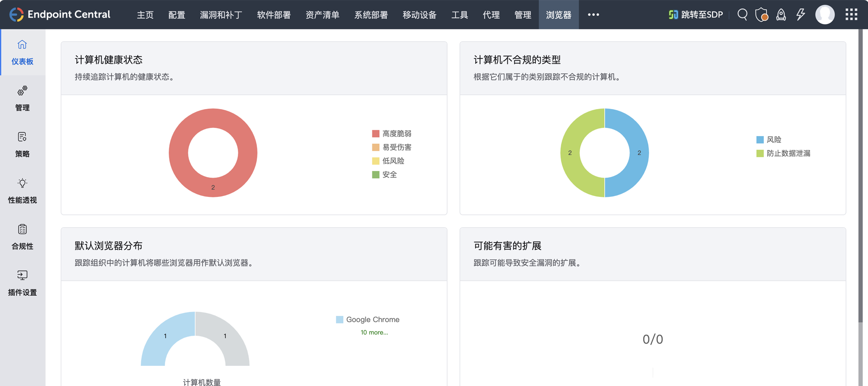Click the shield security alert icon

point(761,15)
